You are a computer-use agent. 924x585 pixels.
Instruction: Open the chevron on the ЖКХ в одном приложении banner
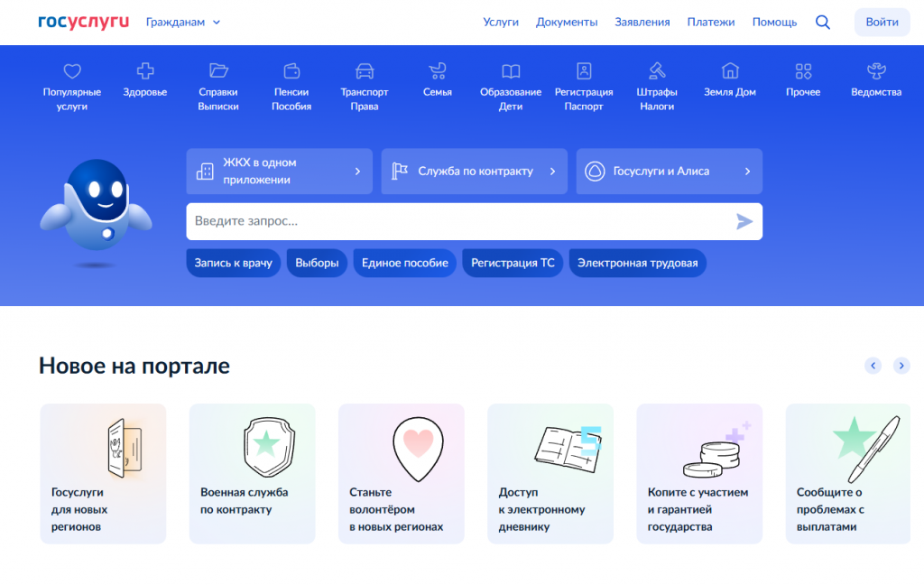[357, 171]
